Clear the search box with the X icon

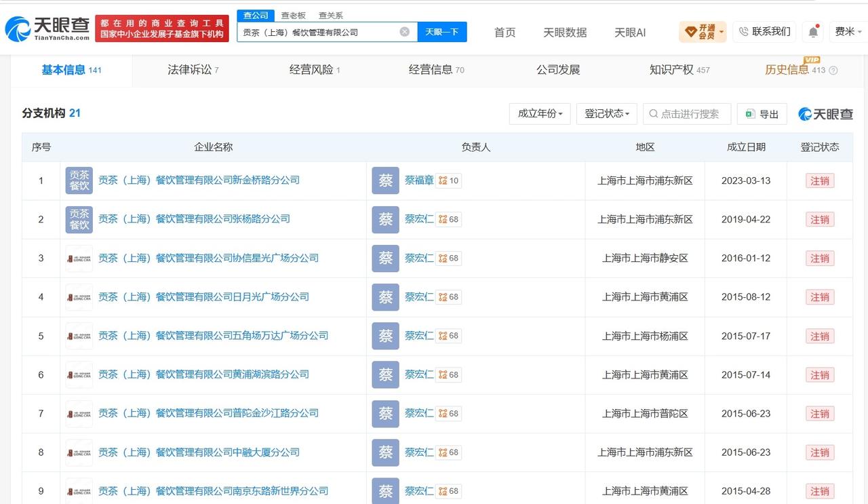tap(405, 32)
